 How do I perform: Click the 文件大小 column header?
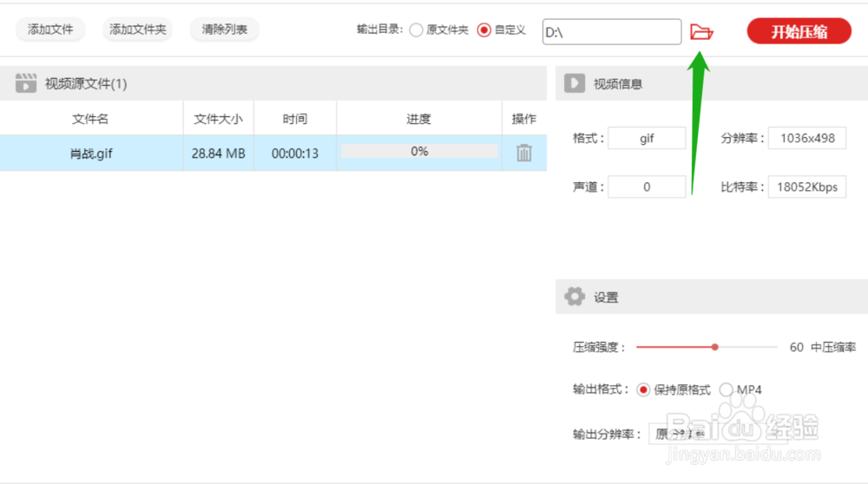click(x=218, y=118)
